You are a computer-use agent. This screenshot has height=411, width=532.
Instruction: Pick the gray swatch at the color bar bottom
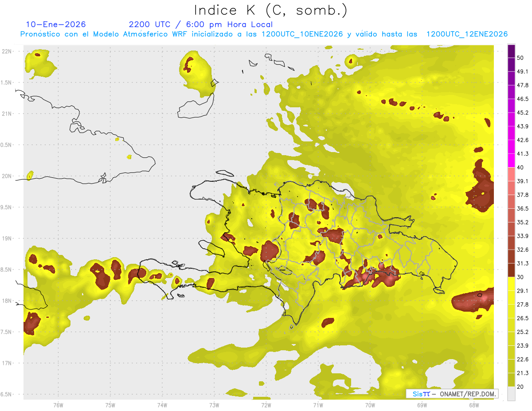pos(511,393)
